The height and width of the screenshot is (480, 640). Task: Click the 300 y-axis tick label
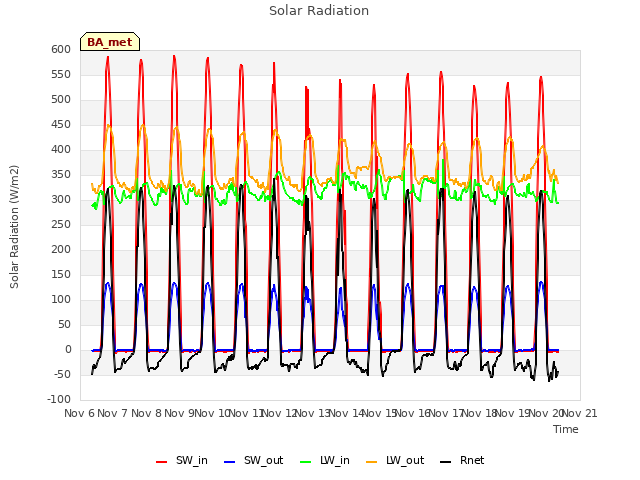(61, 200)
